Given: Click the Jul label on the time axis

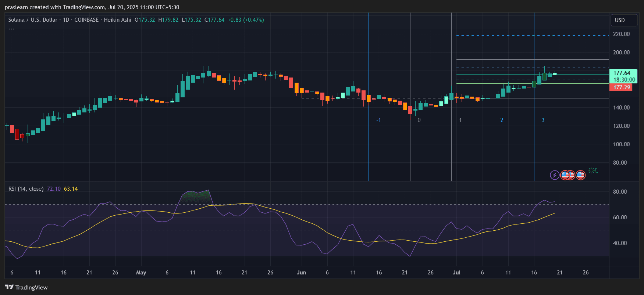Looking at the screenshot, I should coord(456,273).
